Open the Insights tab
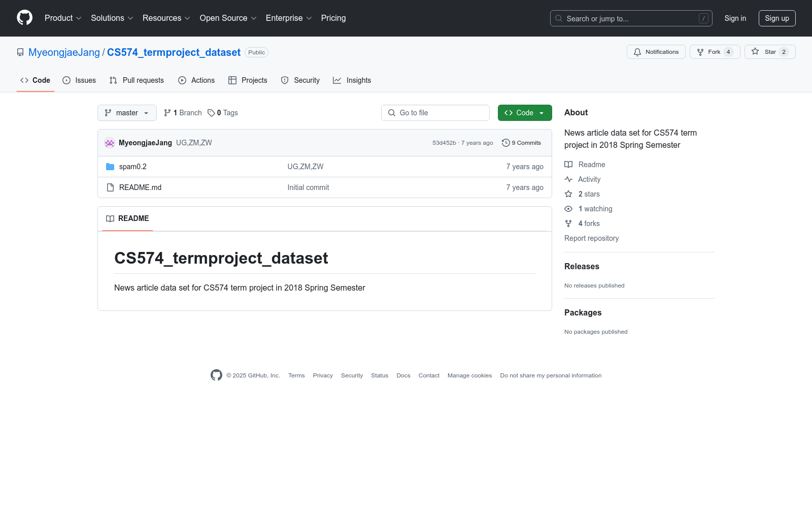 [x=352, y=80]
